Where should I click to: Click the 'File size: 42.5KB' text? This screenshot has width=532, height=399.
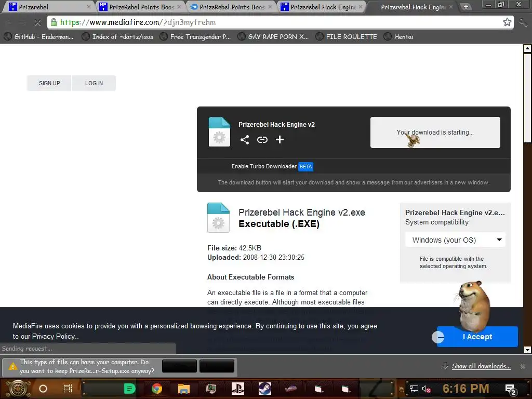tap(234, 248)
